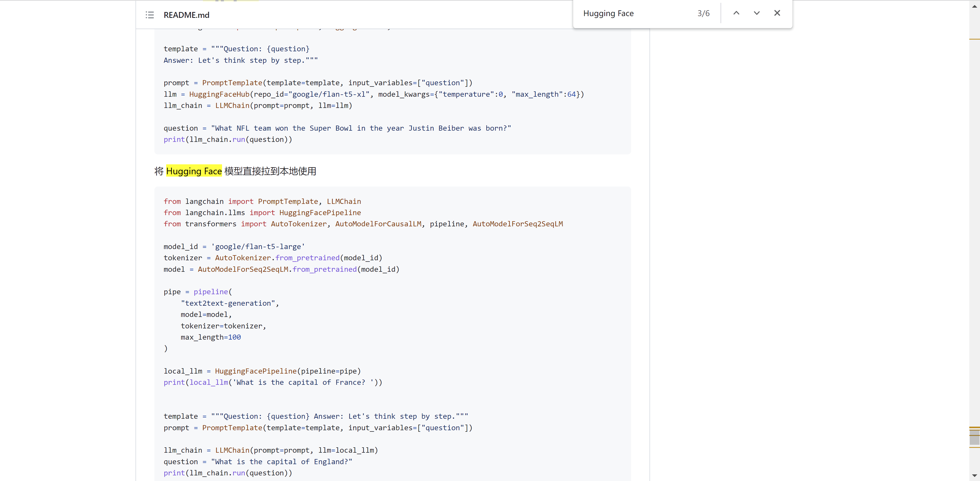The width and height of the screenshot is (980, 481).
Task: Click 'tokenizer=tokenizer,' argument line
Action: (x=223, y=326)
